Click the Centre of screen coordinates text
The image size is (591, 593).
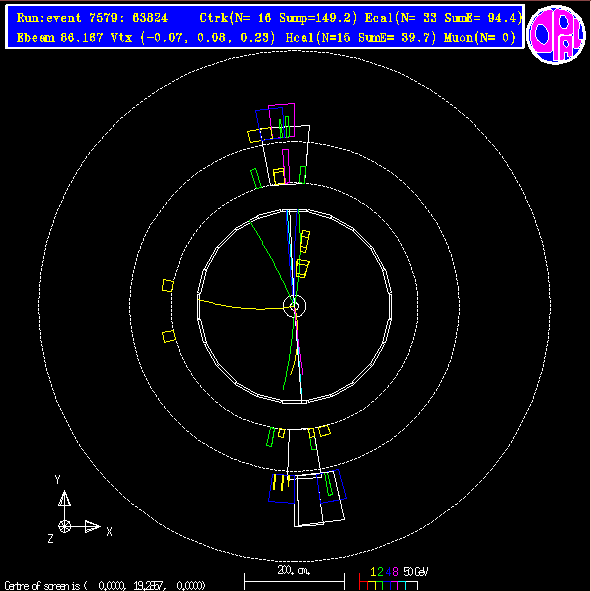pos(105,586)
